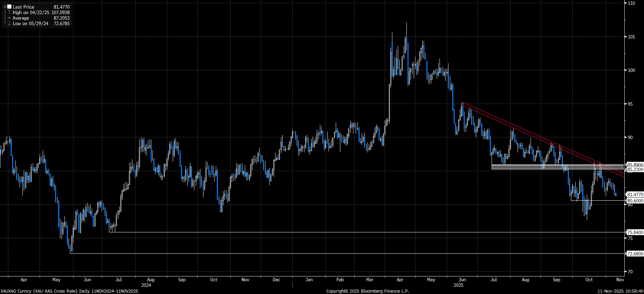Click the 72.6800 support line price label
Screen dimensions: 644x294
coord(635,254)
